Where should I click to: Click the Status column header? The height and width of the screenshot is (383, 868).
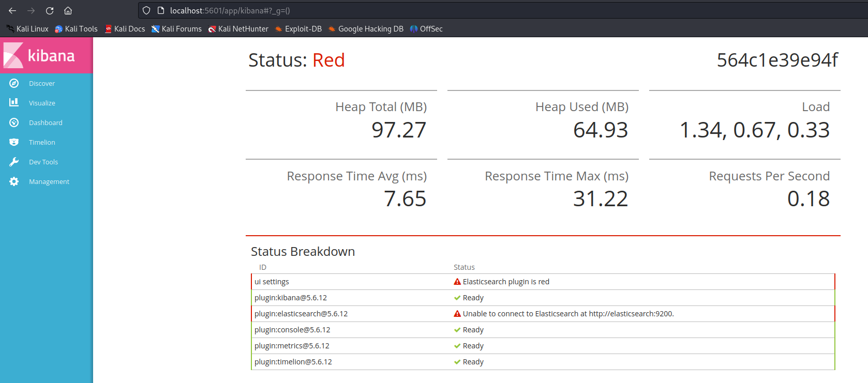coord(464,267)
